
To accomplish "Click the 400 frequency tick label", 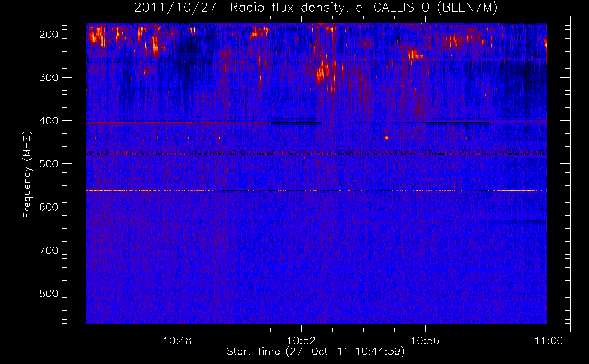I will tap(49, 121).
